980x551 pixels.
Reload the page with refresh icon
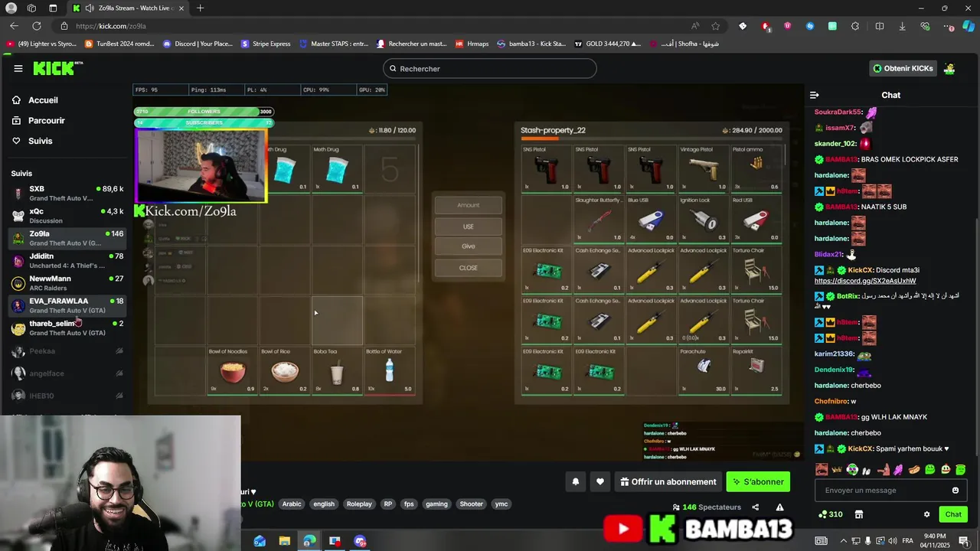[x=37, y=26]
